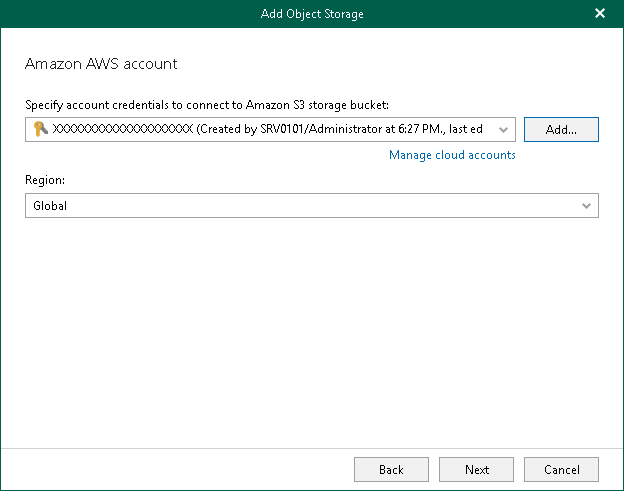This screenshot has width=624, height=491.
Task: Click the 'Region:' label
Action: (45, 180)
